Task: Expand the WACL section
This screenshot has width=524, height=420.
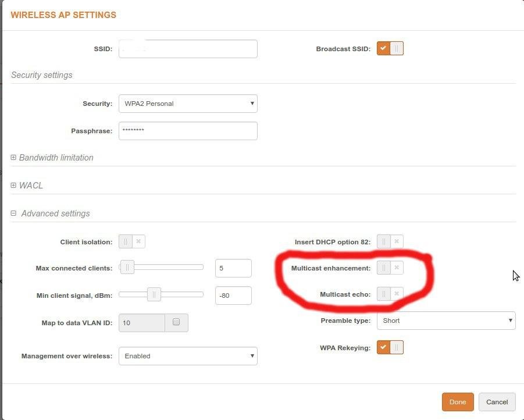Action: (14, 186)
